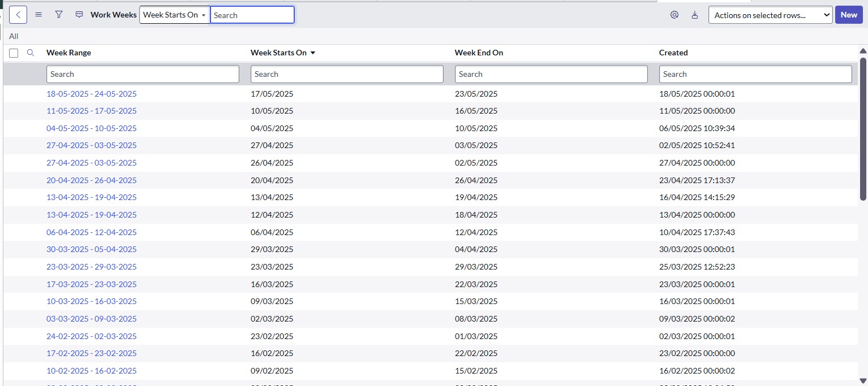Screen dimensions: 868x386
Task: Expand Actions on selected rows dropdown
Action: pos(770,15)
